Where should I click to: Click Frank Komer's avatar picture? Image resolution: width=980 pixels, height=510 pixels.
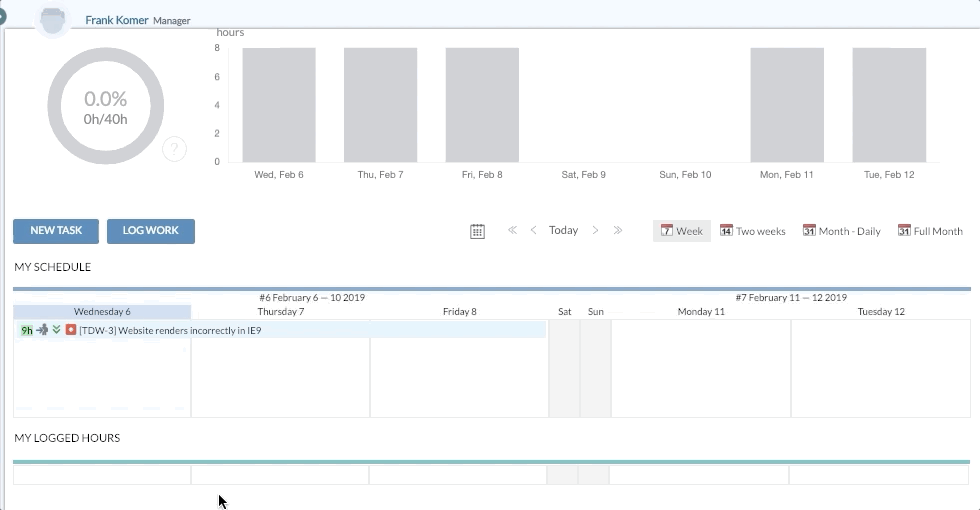[51, 20]
